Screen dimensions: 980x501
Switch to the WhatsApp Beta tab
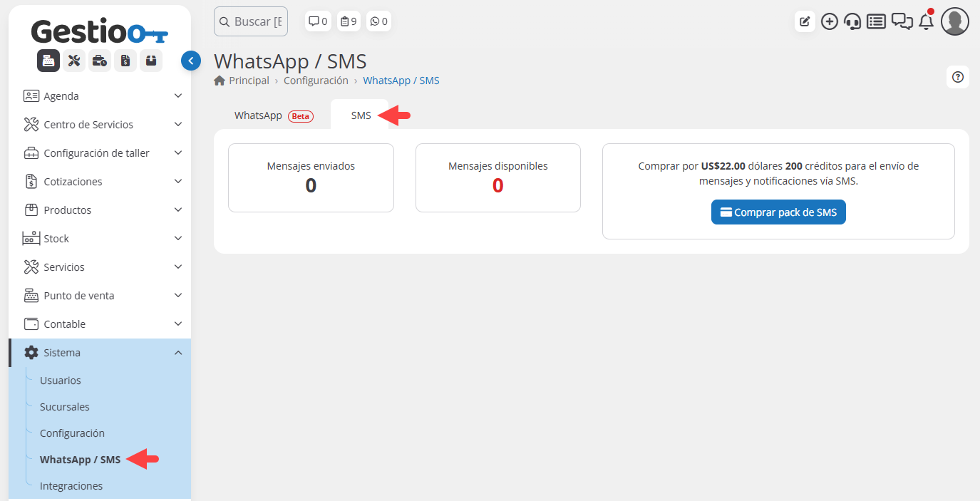coord(273,115)
